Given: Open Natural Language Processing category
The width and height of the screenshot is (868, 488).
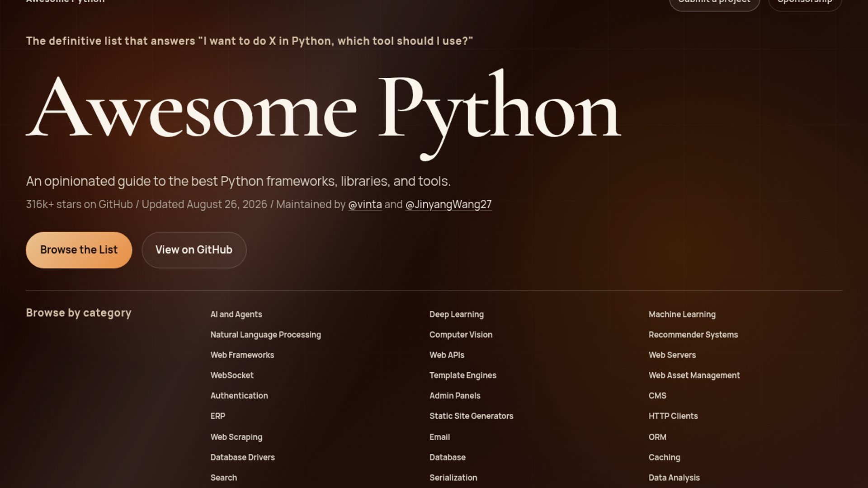Looking at the screenshot, I should point(265,335).
